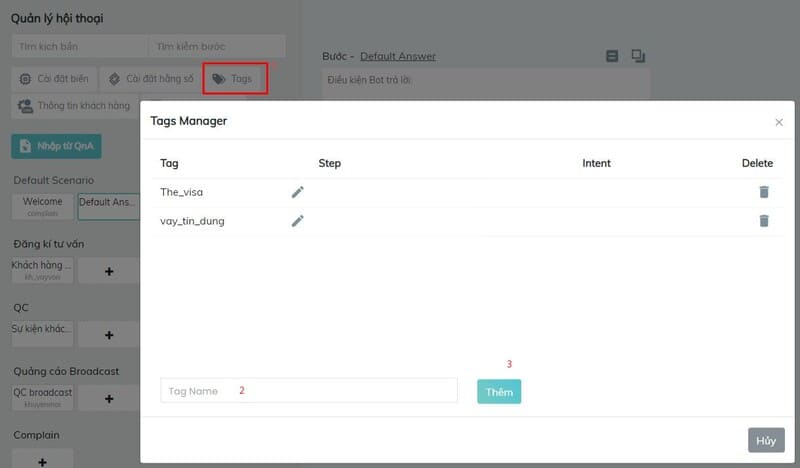This screenshot has width=800, height=468.
Task: Close the Tags Manager dialog
Action: pos(779,122)
